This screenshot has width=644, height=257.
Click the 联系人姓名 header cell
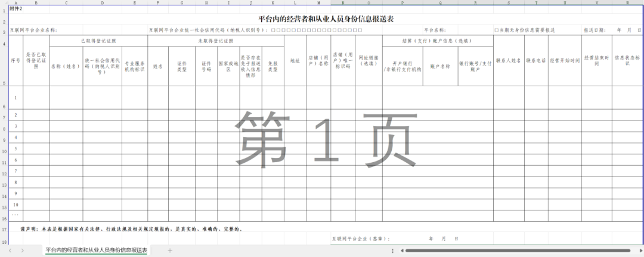pos(509,60)
